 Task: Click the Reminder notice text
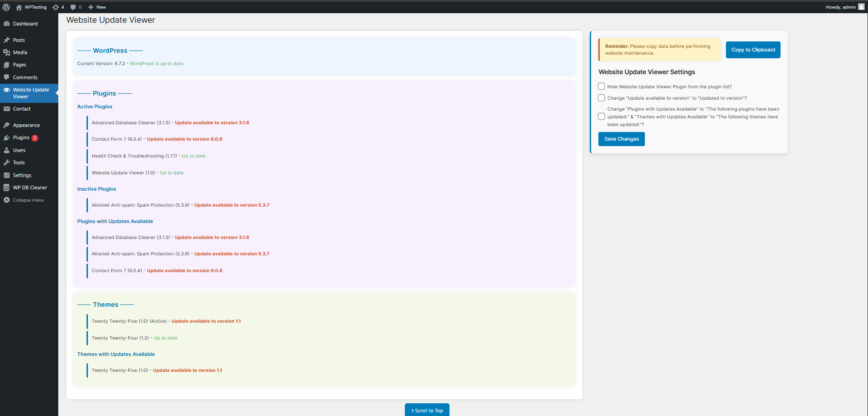coord(658,50)
